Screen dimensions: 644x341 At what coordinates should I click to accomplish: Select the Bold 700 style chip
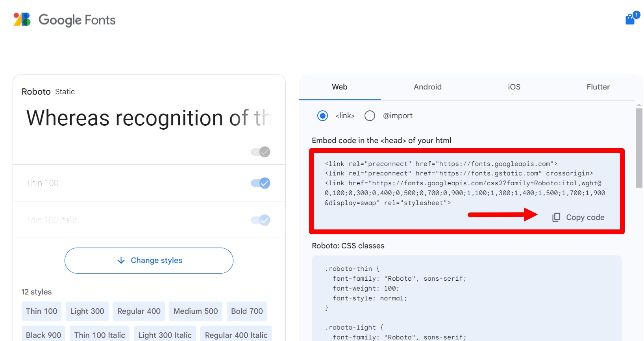pyautogui.click(x=247, y=311)
